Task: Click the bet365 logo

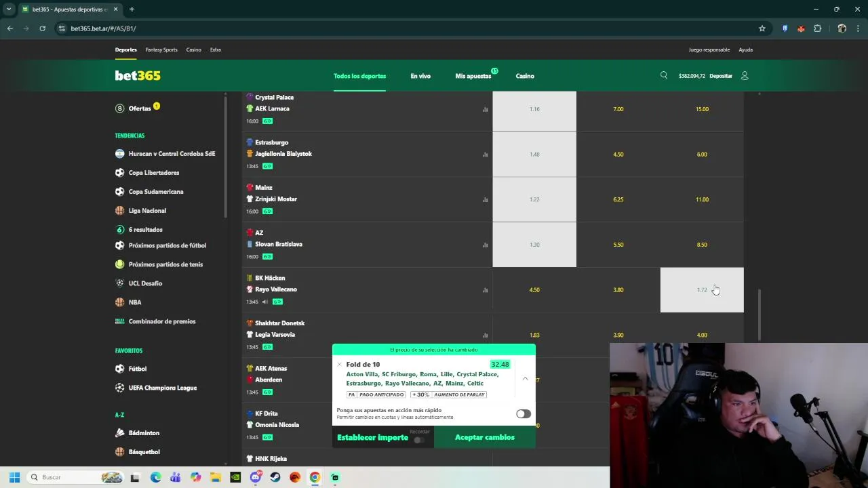Action: [x=138, y=76]
